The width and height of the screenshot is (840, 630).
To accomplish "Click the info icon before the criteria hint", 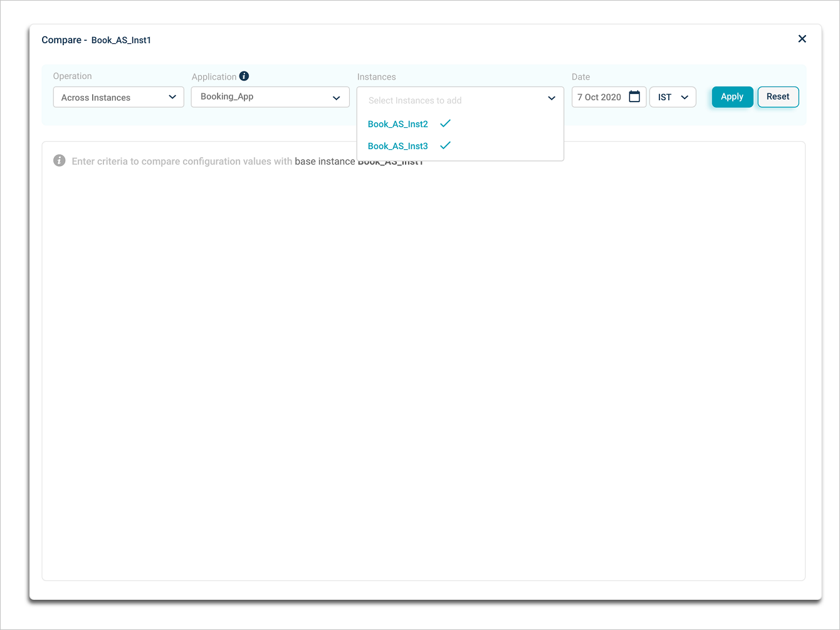I will (x=60, y=160).
